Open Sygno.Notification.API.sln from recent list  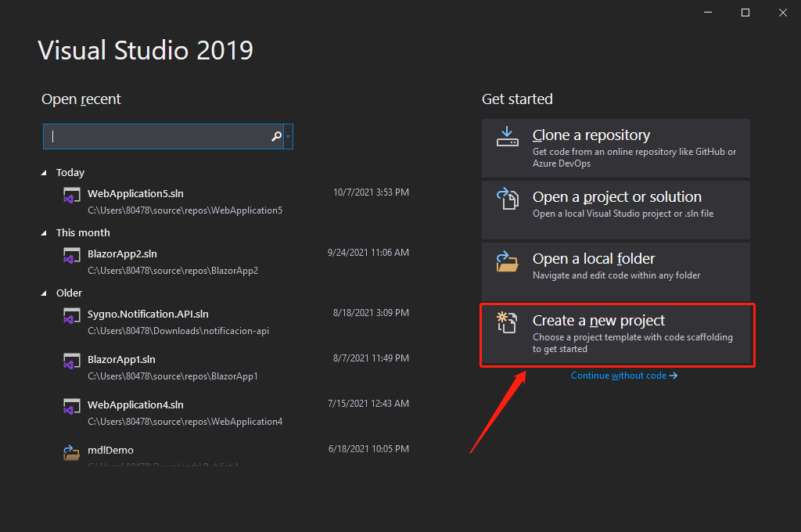pos(148,315)
